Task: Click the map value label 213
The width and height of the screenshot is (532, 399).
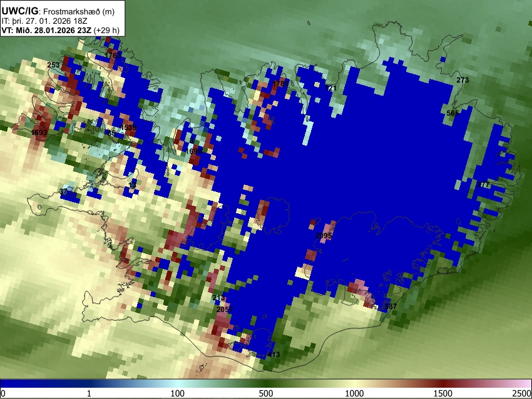Action: (x=218, y=298)
